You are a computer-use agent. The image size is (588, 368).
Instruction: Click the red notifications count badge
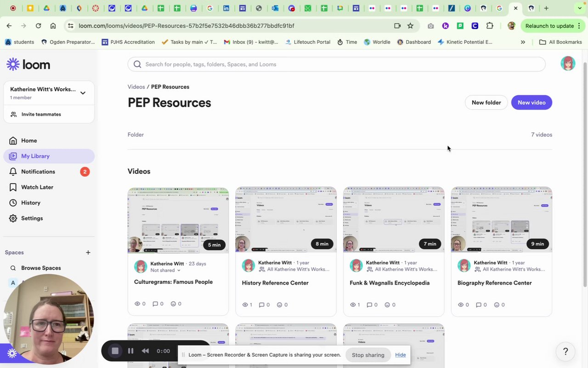[85, 172]
